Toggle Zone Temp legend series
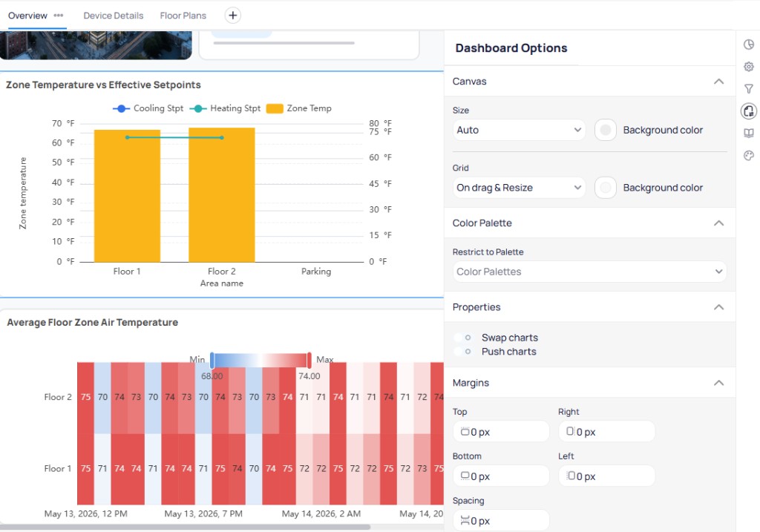The image size is (760, 532). click(x=299, y=108)
